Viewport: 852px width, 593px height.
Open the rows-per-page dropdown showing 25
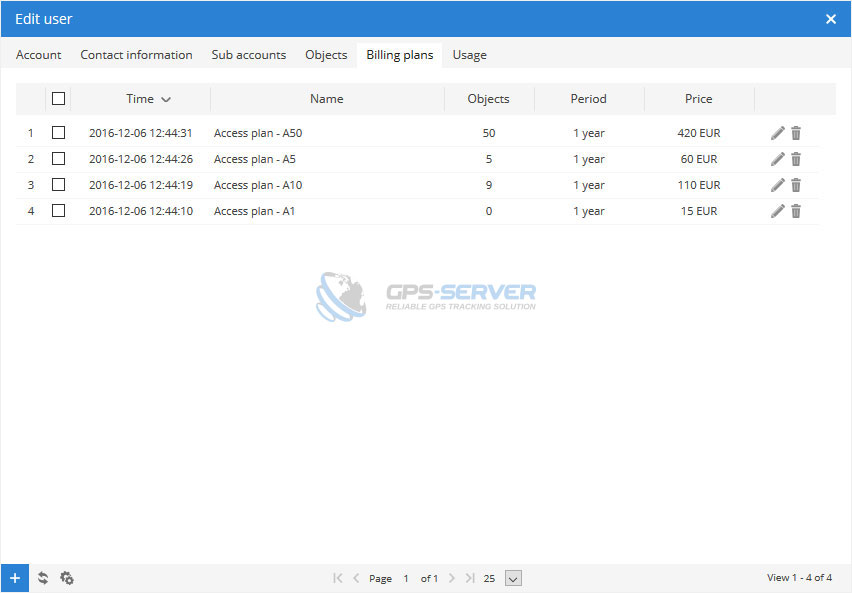(x=513, y=578)
